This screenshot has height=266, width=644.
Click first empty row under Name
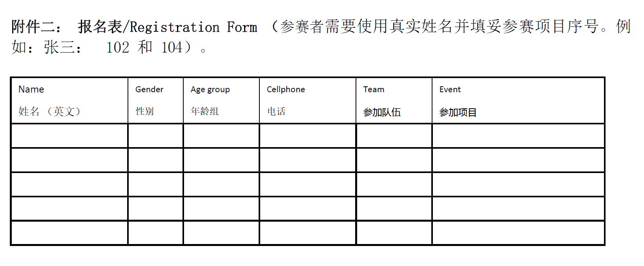point(69,136)
